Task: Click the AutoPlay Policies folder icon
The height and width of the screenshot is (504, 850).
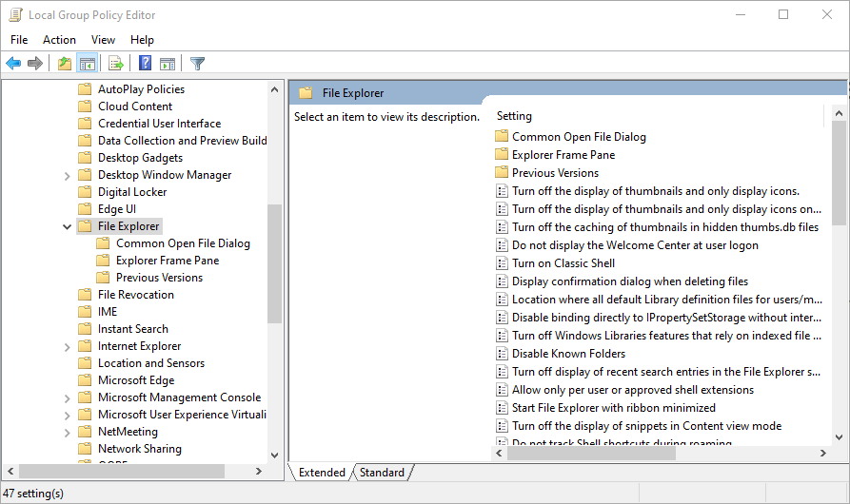Action: click(x=85, y=88)
